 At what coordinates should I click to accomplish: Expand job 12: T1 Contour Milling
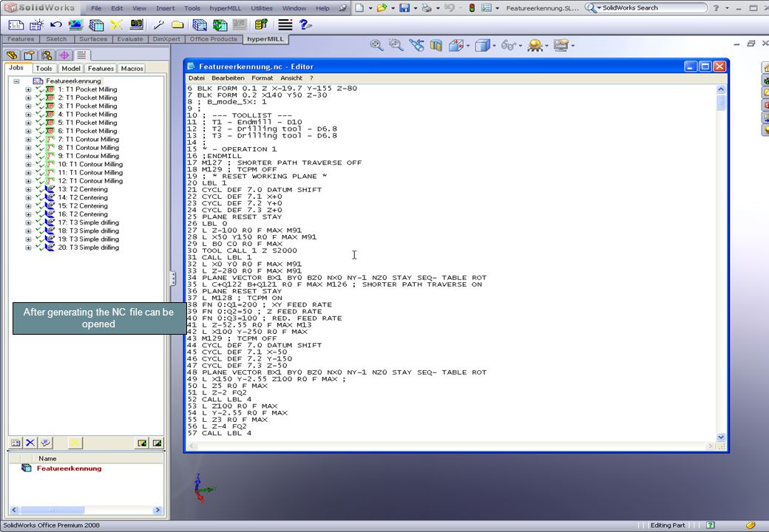(x=28, y=181)
